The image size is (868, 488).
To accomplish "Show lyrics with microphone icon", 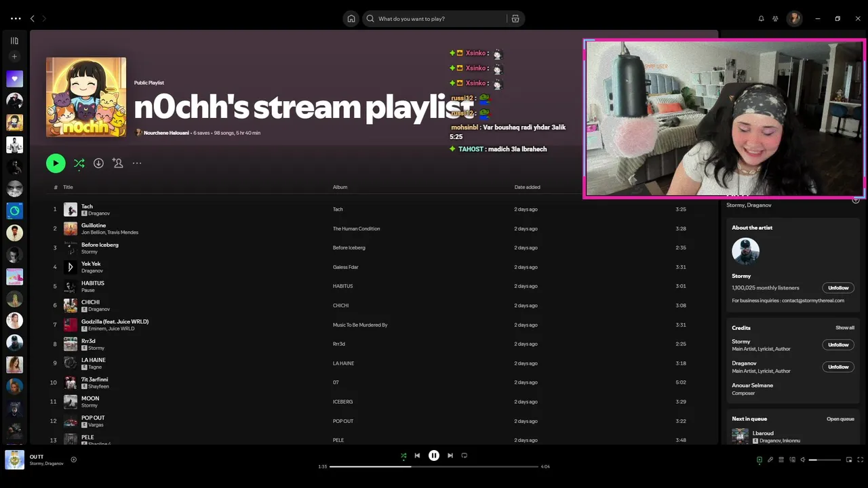I will [x=770, y=460].
